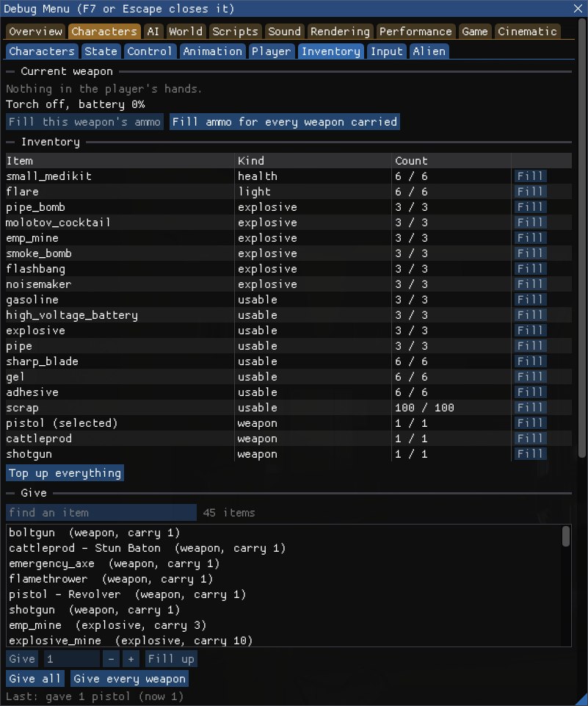This screenshot has height=706, width=588.
Task: Focus the give quantity field
Action: pos(71,659)
